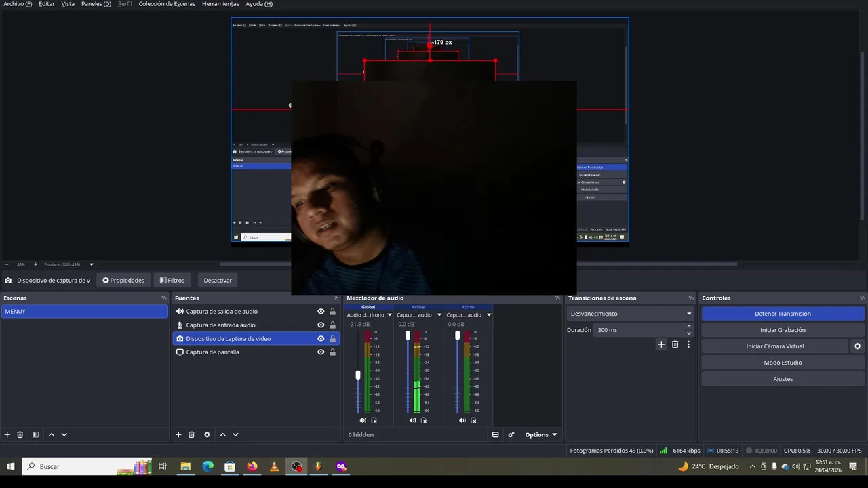Move source down in Fuentes list

point(235,434)
